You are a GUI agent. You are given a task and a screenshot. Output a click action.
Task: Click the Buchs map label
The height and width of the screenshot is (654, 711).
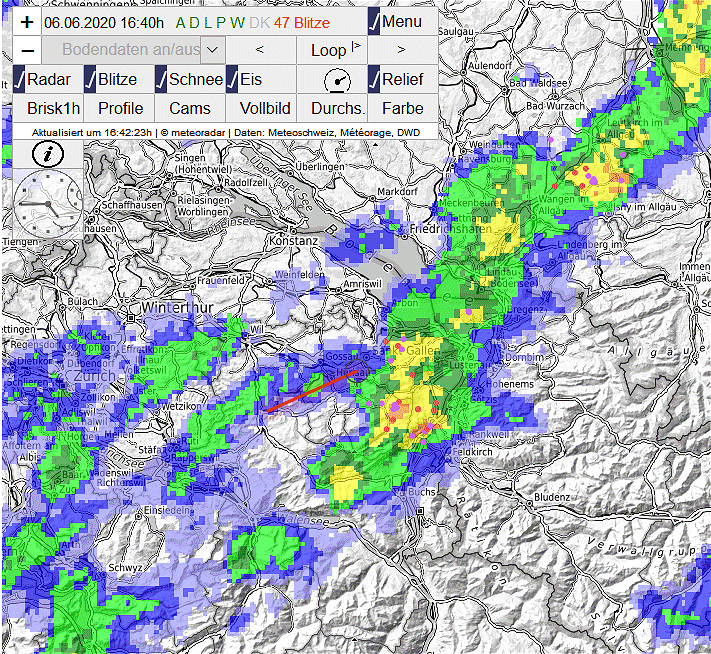[x=422, y=492]
